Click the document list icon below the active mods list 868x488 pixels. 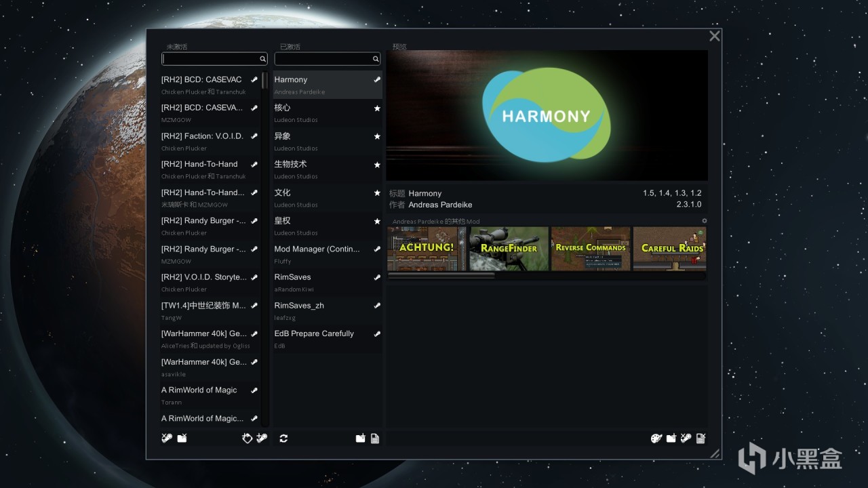(x=375, y=439)
